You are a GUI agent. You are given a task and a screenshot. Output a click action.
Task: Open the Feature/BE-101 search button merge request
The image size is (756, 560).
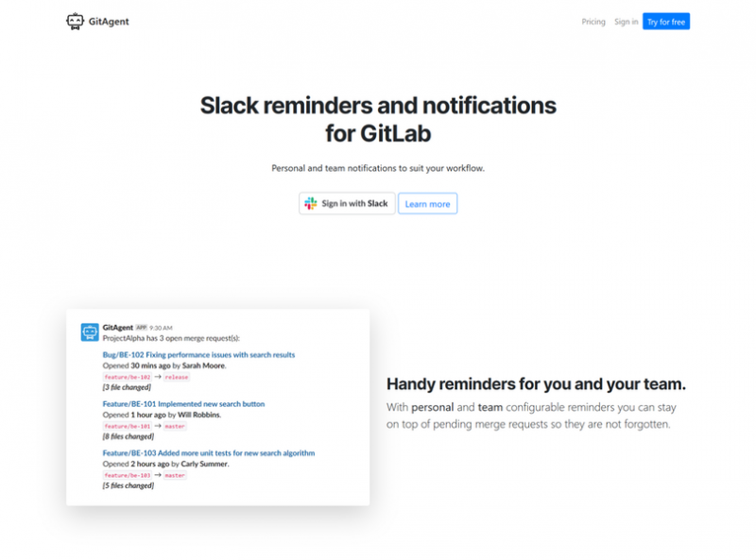pos(183,403)
